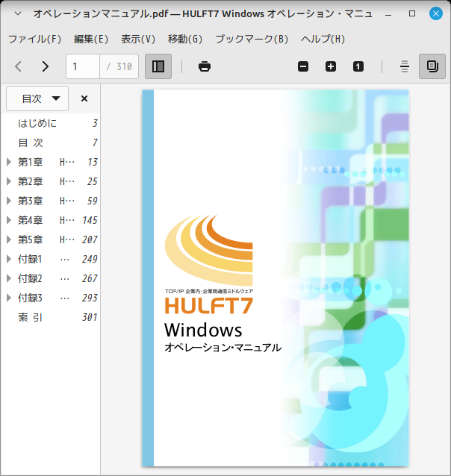
Task: Click the page number input field
Action: click(x=83, y=66)
